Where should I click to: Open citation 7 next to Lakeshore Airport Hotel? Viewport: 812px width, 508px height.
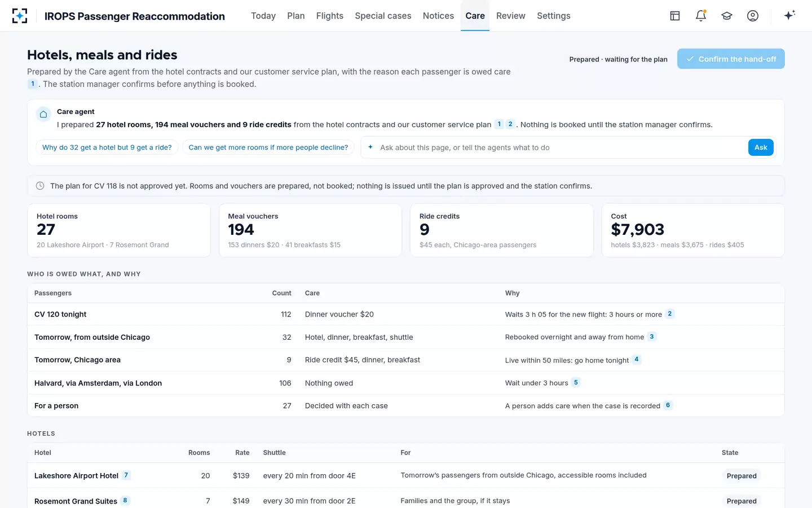[126, 475]
